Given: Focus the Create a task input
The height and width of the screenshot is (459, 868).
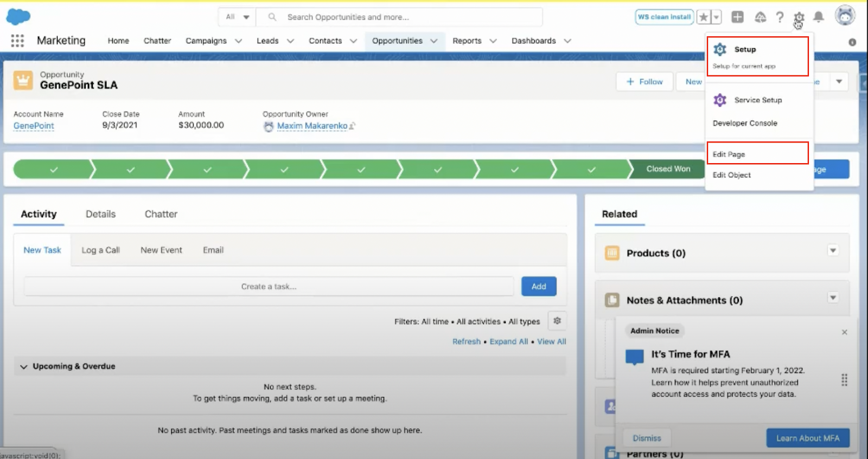Looking at the screenshot, I should pyautogui.click(x=269, y=286).
